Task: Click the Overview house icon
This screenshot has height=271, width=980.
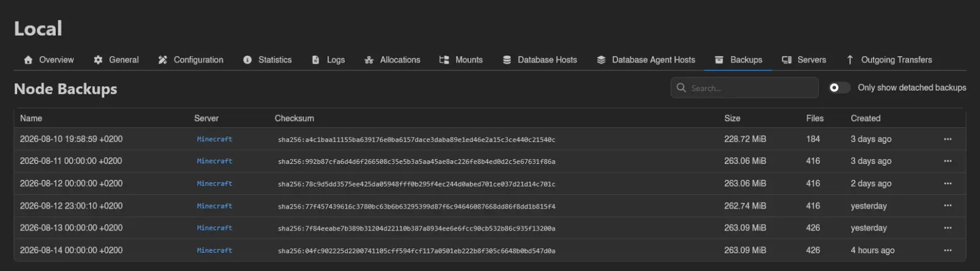Action: coord(28,60)
